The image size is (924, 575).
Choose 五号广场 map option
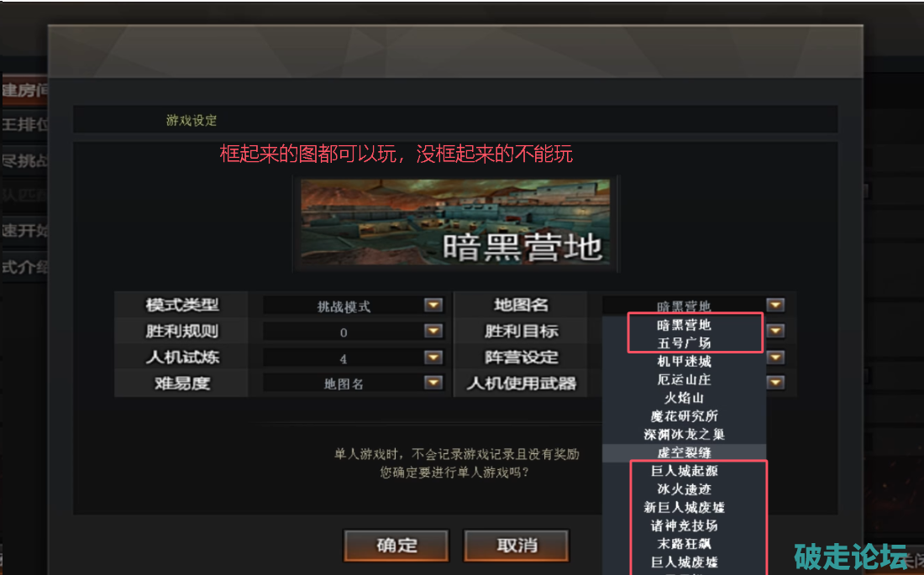coord(684,342)
